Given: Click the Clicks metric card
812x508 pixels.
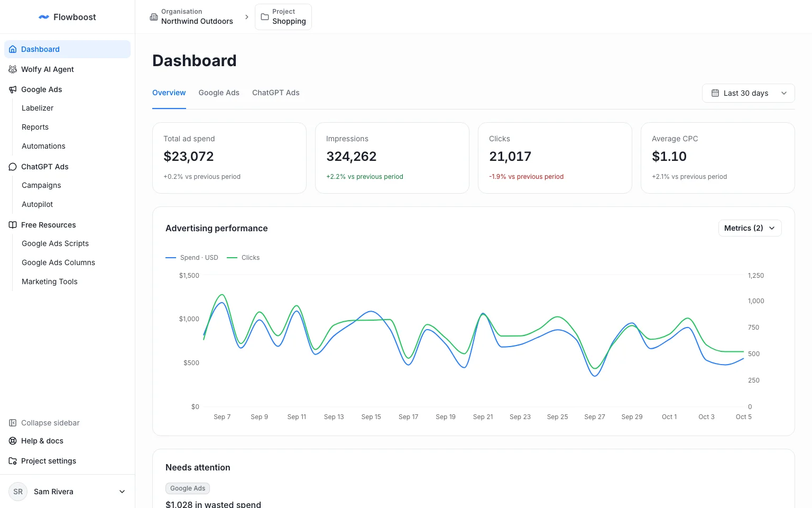Looking at the screenshot, I should [x=555, y=158].
